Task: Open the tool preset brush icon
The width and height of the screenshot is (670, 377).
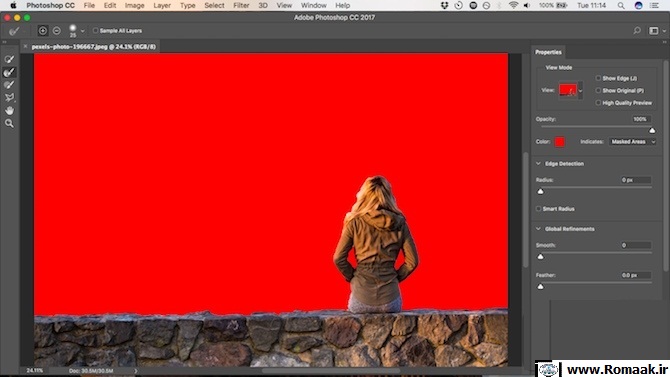Action: tap(14, 31)
